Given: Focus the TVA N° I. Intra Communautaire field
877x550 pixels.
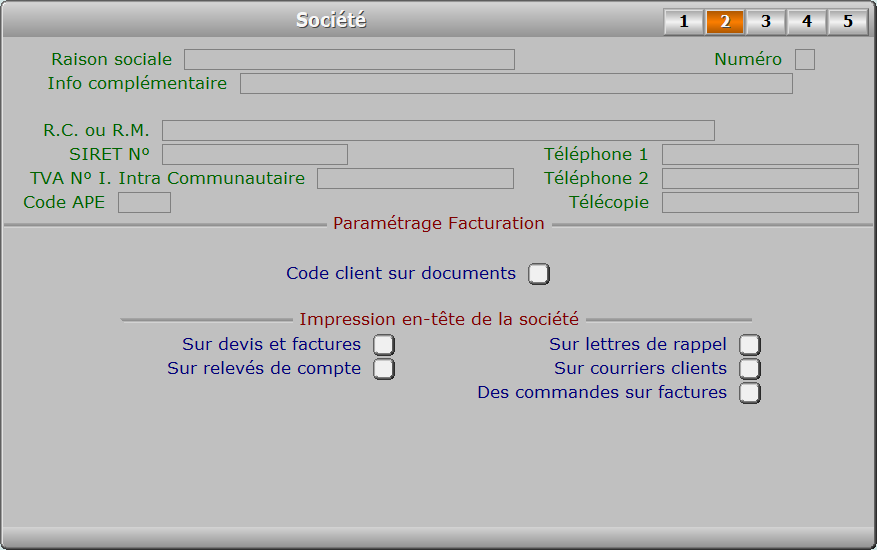Looking at the screenshot, I should 416,178.
